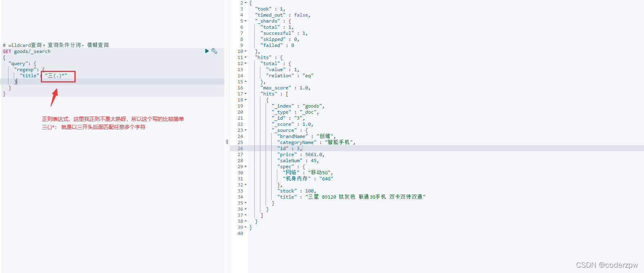Click the fold marker on line 35
This screenshot has height=273, width=644.
tap(245, 203)
